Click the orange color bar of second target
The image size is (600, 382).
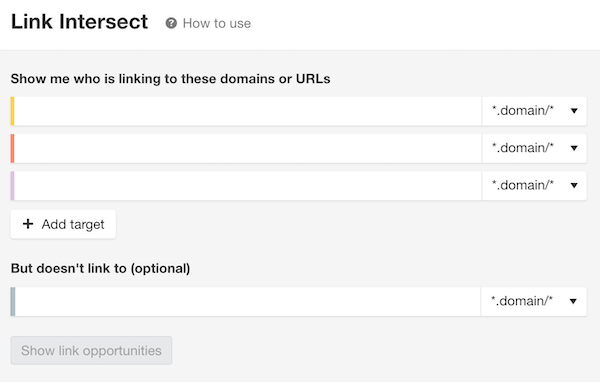[x=13, y=149]
